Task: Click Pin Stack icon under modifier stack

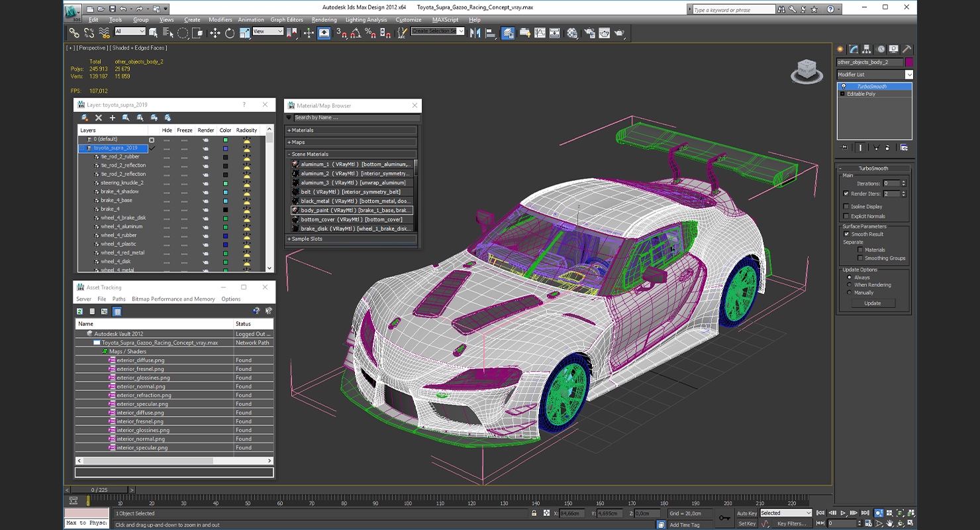Action: [x=844, y=147]
